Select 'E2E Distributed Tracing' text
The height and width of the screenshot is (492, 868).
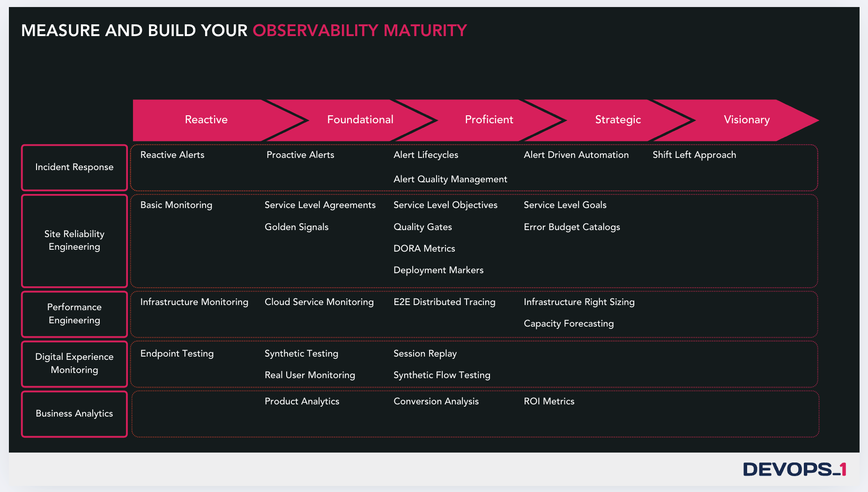[445, 302]
